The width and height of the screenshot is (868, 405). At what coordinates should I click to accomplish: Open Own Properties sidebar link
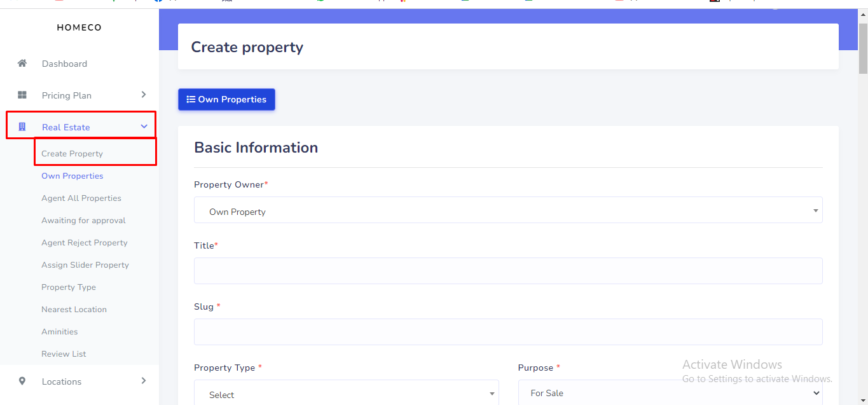pyautogui.click(x=72, y=176)
